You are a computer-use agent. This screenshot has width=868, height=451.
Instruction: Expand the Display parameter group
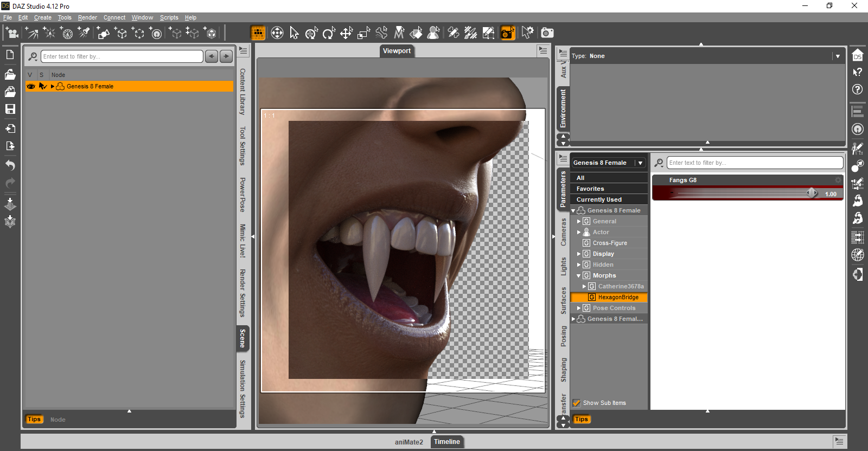579,254
